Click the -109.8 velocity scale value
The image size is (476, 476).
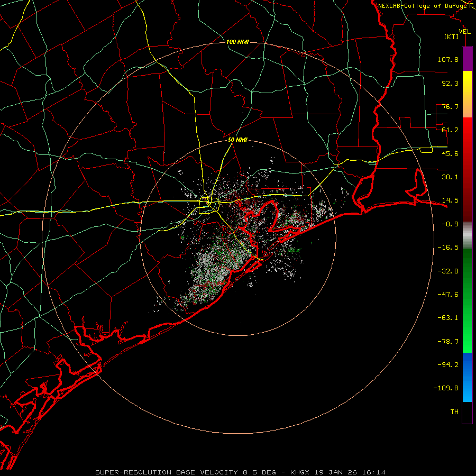point(446,388)
